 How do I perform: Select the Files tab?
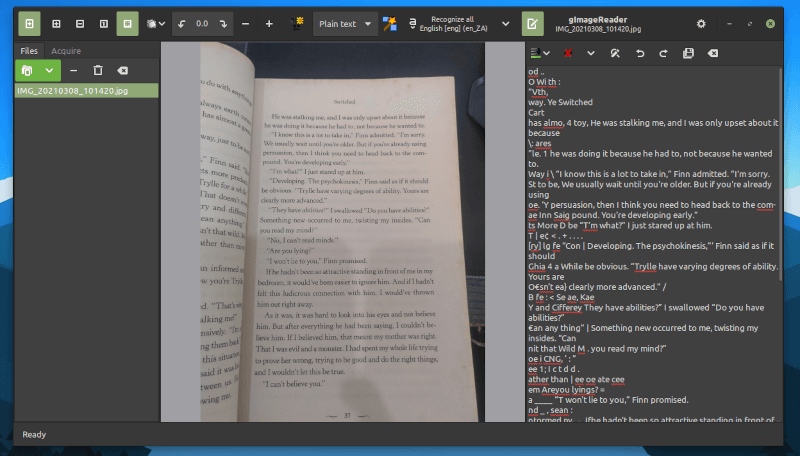point(30,50)
